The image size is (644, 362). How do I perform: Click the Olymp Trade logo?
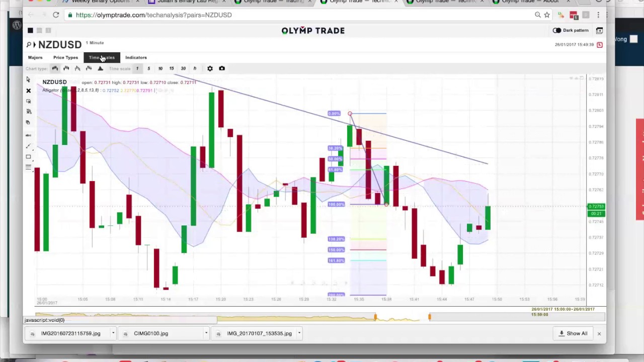[313, 31]
